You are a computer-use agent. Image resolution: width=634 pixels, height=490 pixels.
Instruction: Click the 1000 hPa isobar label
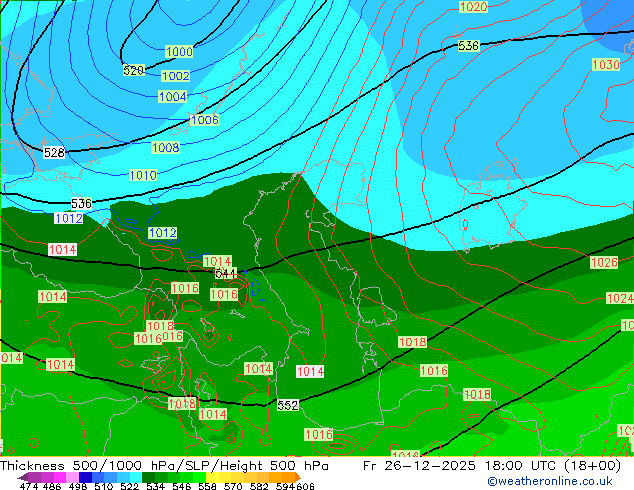point(179,52)
